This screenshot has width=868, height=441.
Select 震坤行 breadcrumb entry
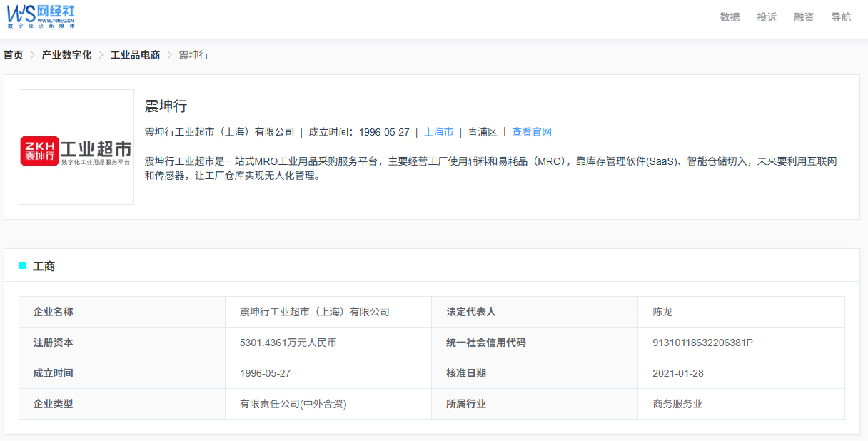(x=193, y=55)
